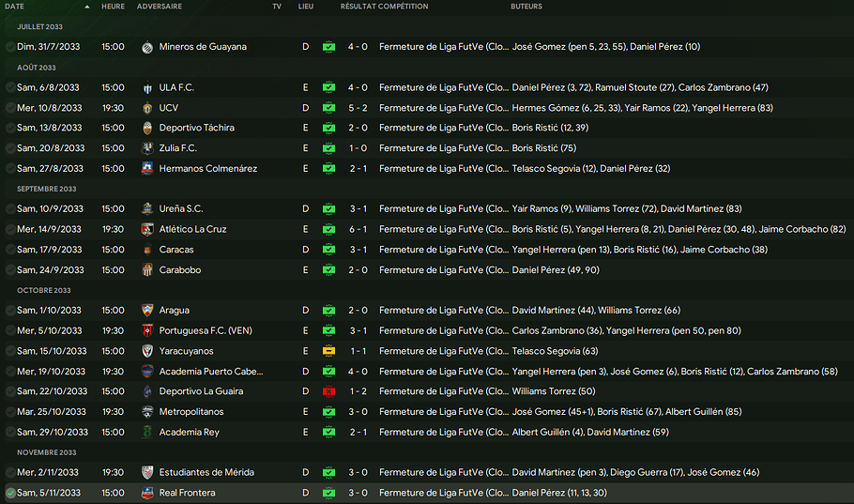
Task: Toggle the checkmark for the 10/9/2033 match
Action: click(10, 209)
